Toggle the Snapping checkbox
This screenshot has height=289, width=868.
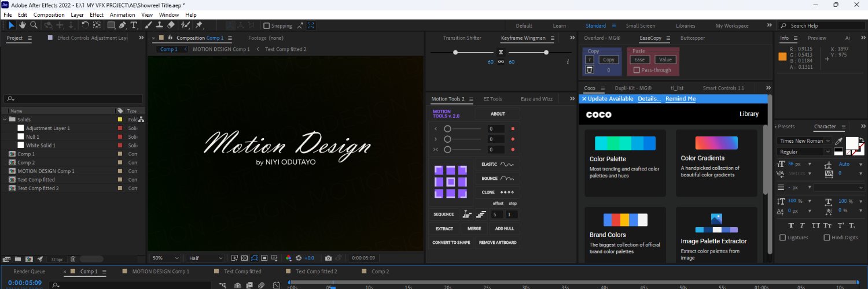point(267,25)
